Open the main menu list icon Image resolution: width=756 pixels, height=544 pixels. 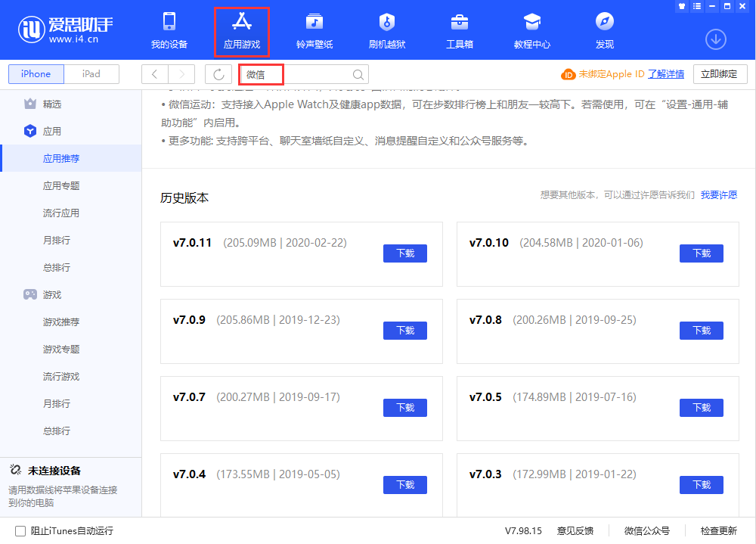[697, 7]
